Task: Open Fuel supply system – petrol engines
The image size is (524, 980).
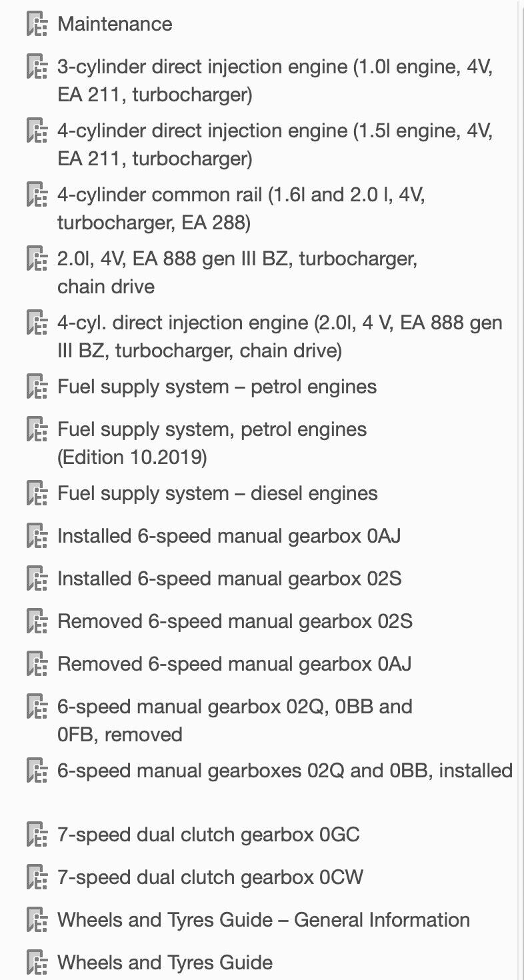Action: coord(217,387)
